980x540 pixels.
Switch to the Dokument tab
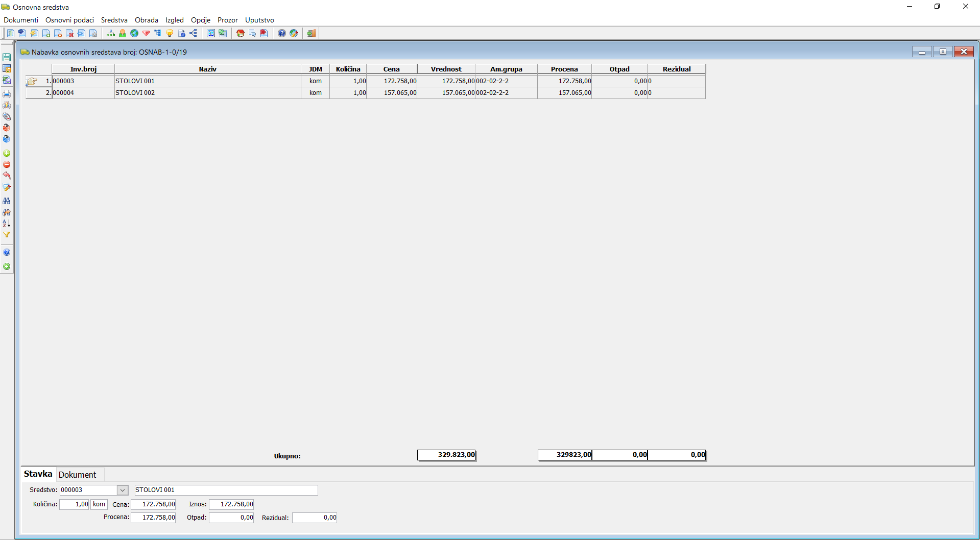click(77, 475)
